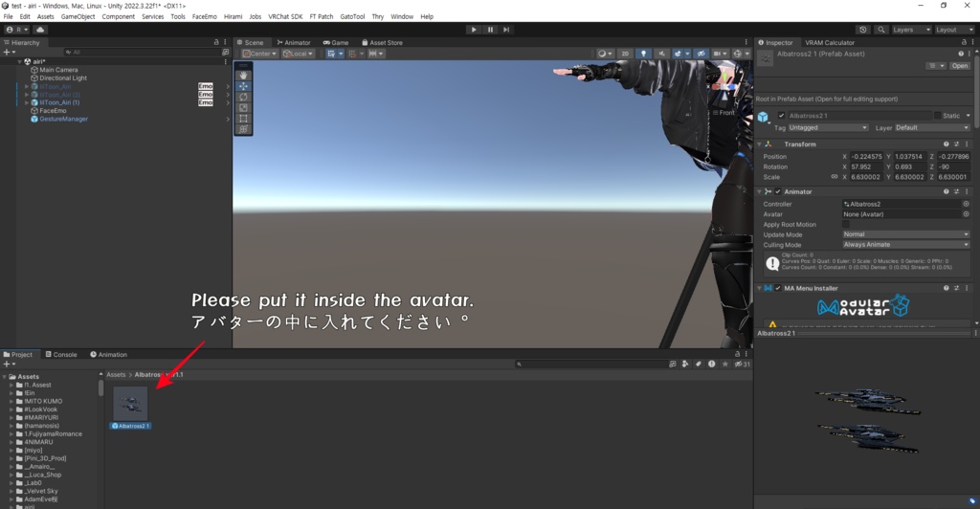980x509 pixels.
Task: Click Play button to enter play mode
Action: (473, 30)
